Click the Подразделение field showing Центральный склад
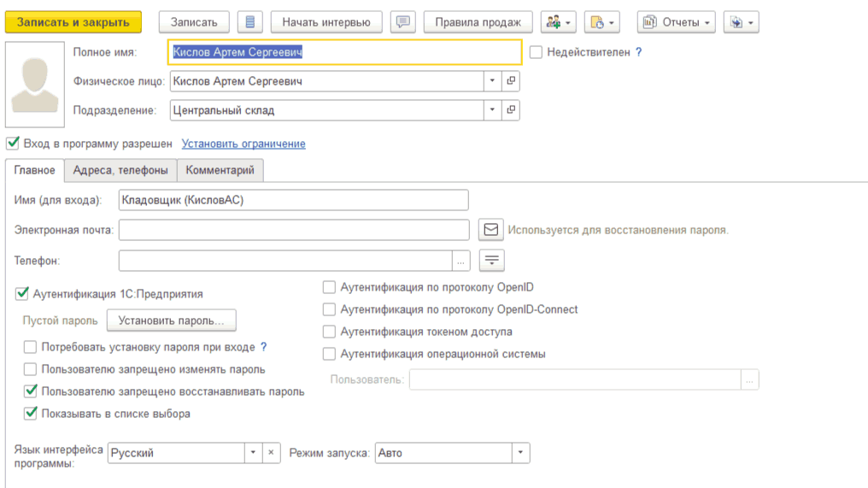This screenshot has height=488, width=868. 326,109
